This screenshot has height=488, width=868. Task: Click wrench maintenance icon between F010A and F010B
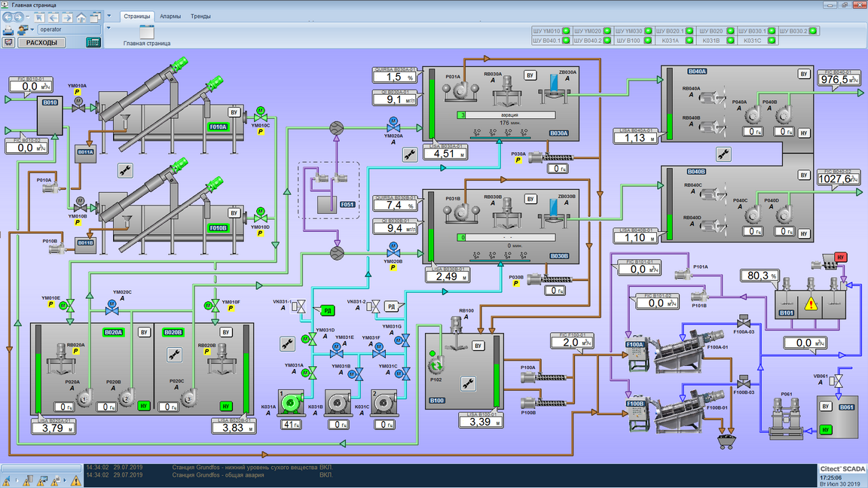click(x=125, y=170)
